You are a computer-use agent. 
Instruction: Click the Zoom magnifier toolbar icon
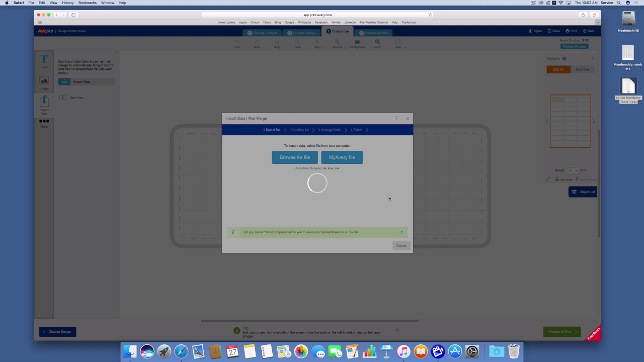point(377,44)
